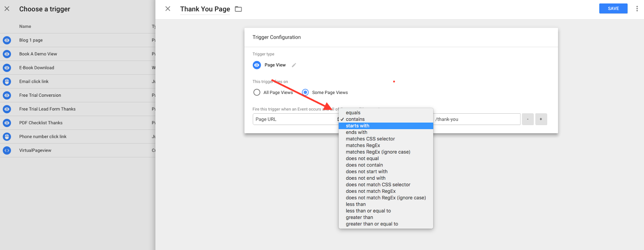Click the Free Trial Lead Form Thanks icon
The width and height of the screenshot is (644, 250).
pos(7,109)
